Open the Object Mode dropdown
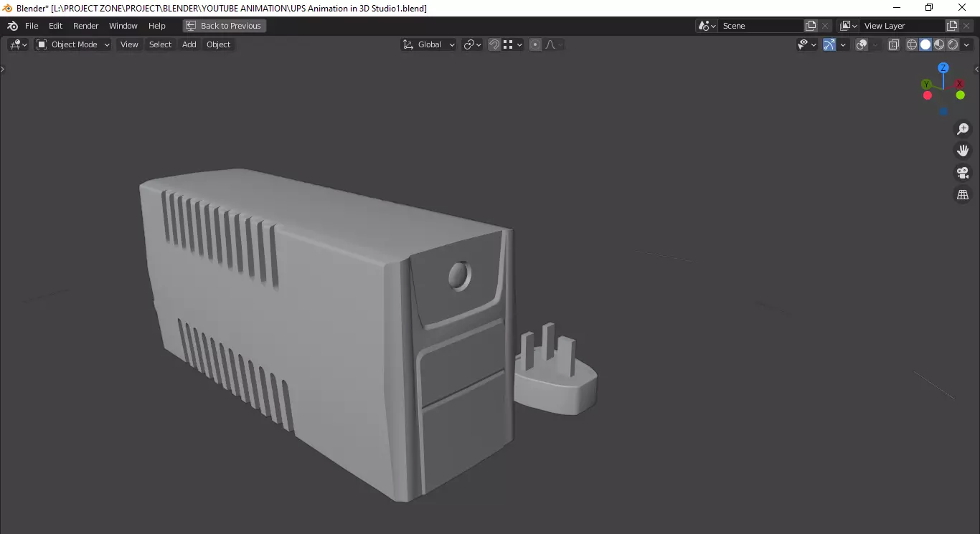Viewport: 980px width, 534px height. pos(73,44)
